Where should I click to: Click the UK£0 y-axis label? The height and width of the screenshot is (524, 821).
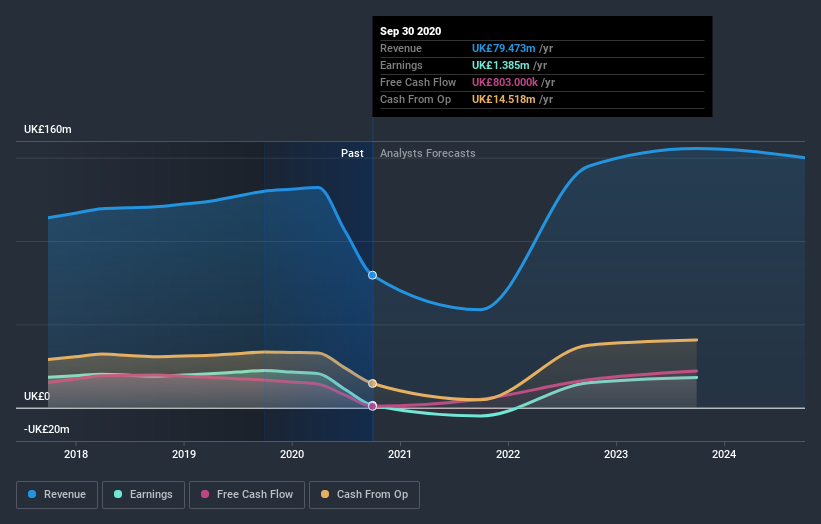(x=37, y=396)
